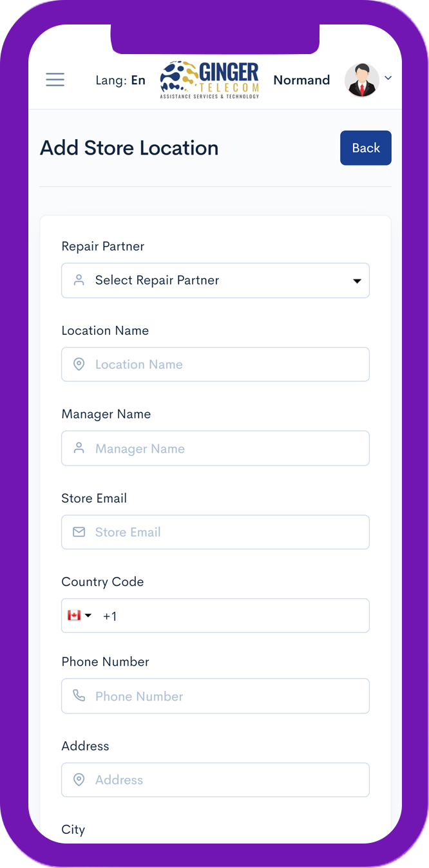Click into the Store Email field
The width and height of the screenshot is (429, 868).
coord(215,532)
